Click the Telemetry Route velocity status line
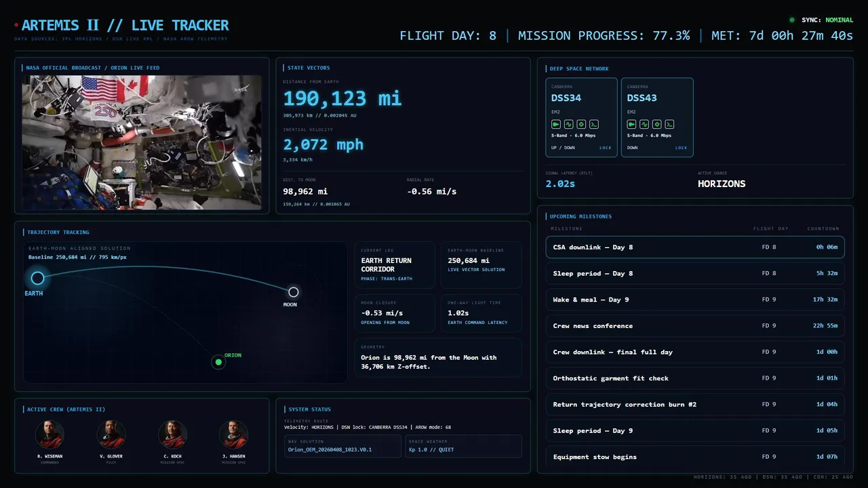Screen dimensions: 868x488 pos(367,427)
